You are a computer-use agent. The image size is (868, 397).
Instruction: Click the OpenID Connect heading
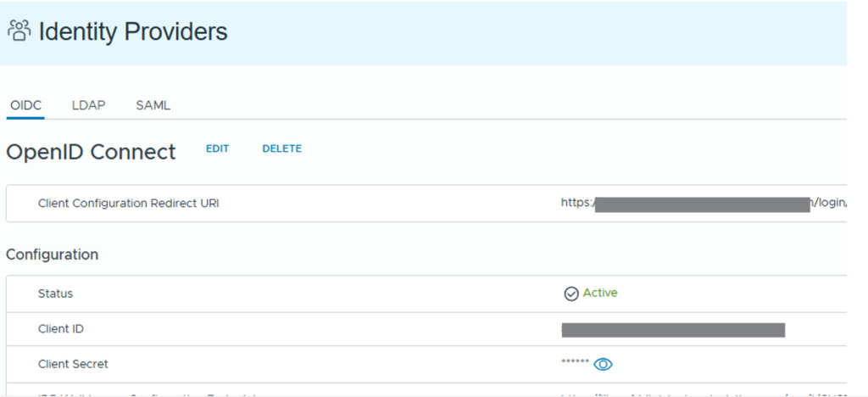point(91,152)
